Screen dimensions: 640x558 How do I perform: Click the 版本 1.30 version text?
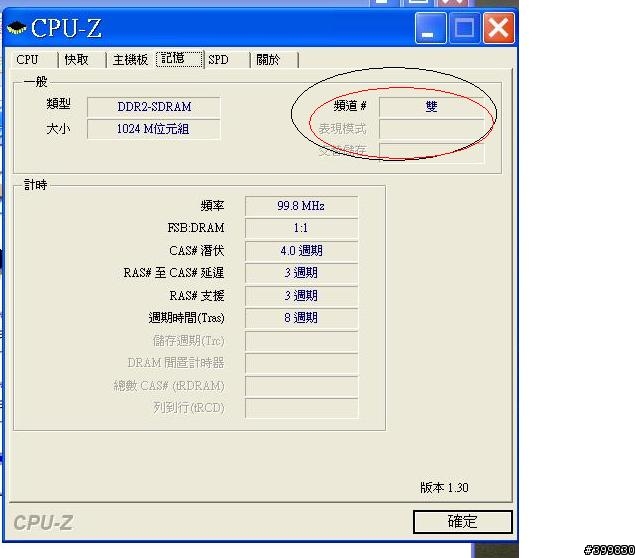click(x=444, y=488)
